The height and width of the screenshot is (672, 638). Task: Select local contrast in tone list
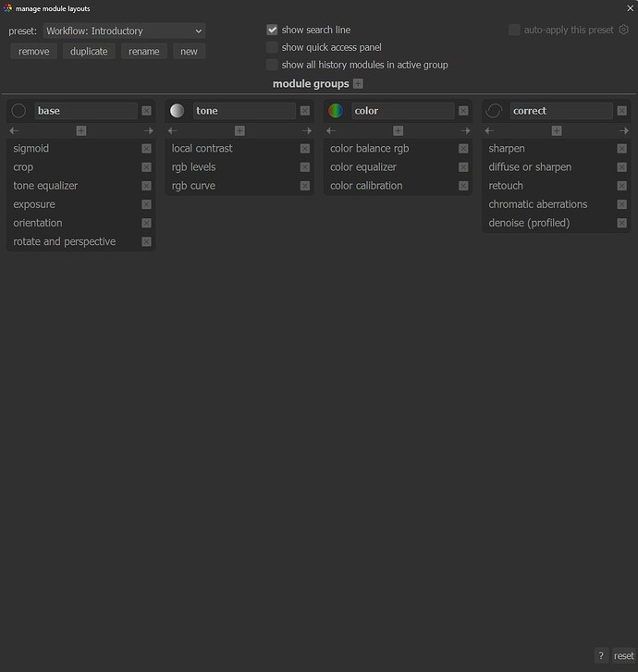[x=202, y=149]
